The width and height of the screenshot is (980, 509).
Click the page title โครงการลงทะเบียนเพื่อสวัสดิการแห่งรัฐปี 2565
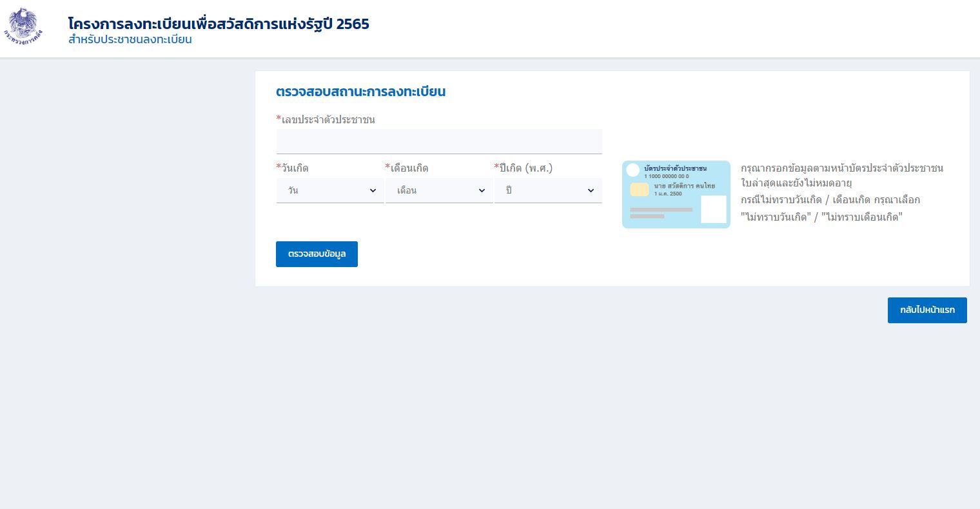click(x=219, y=24)
